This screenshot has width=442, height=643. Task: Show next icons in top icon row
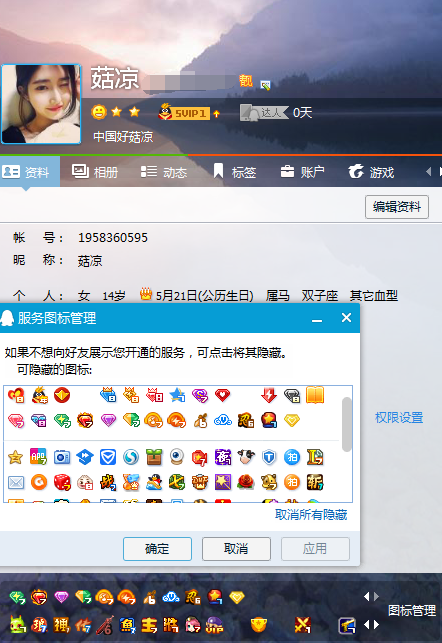[x=376, y=597]
